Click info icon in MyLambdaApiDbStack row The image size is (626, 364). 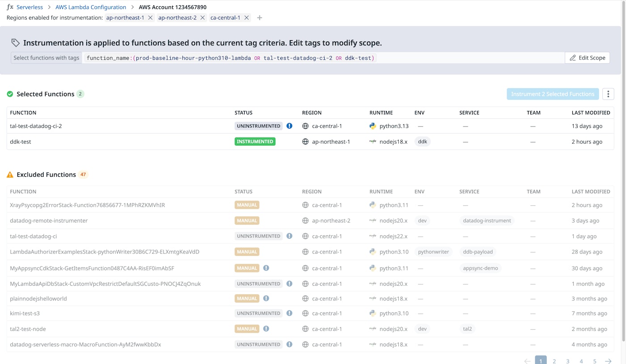pos(289,284)
